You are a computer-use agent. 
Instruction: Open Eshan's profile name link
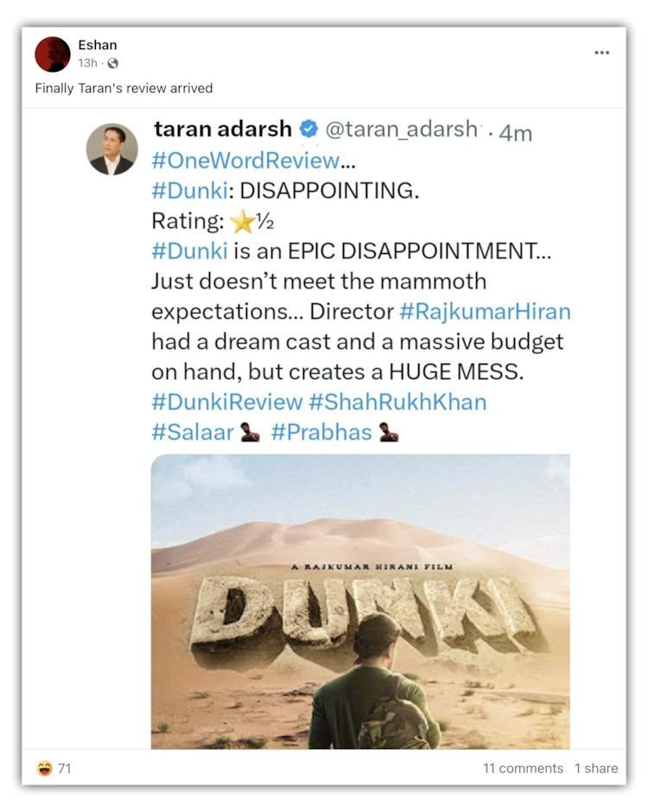click(97, 45)
